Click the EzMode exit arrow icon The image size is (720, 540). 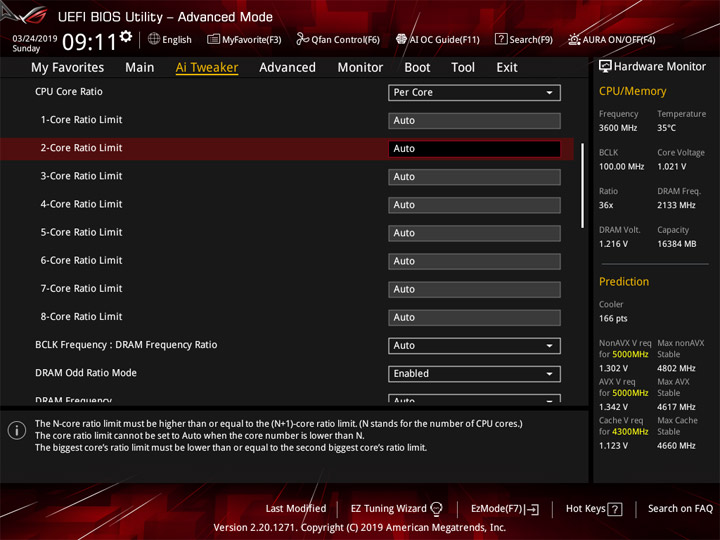(532, 509)
